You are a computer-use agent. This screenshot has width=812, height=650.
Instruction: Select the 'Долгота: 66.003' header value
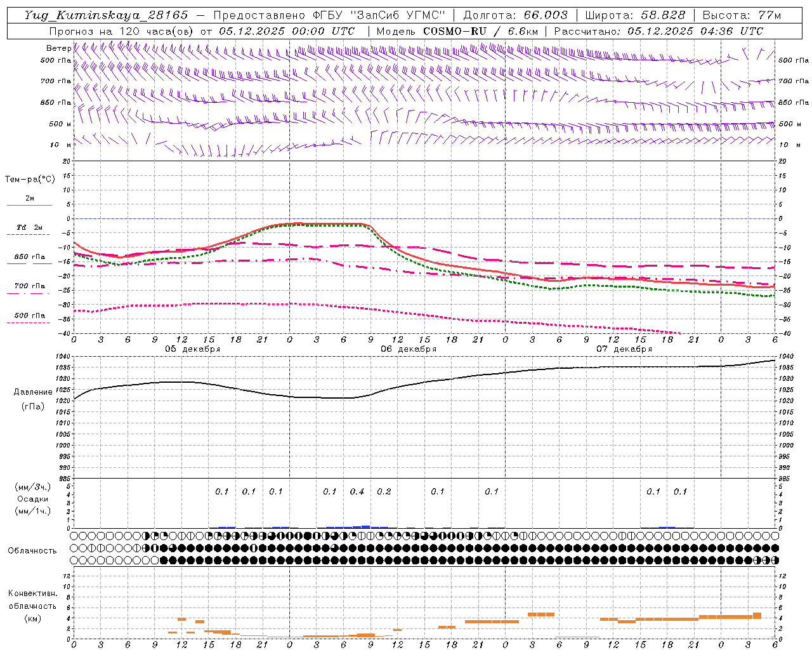click(x=515, y=15)
